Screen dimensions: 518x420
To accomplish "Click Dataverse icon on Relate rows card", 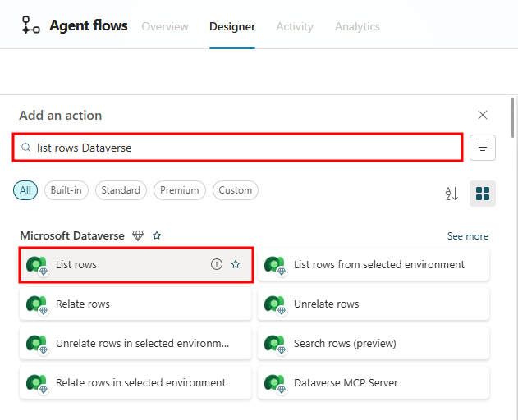I will tap(37, 304).
